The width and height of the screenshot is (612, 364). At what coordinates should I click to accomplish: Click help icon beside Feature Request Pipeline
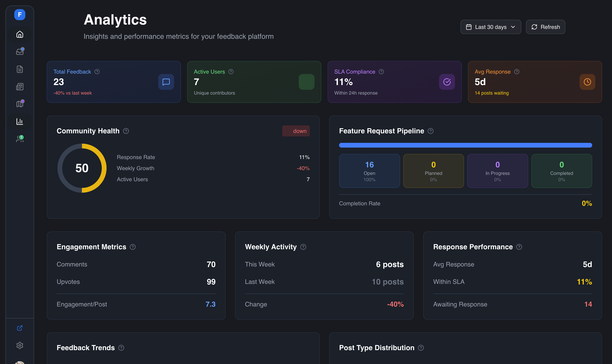[430, 131]
